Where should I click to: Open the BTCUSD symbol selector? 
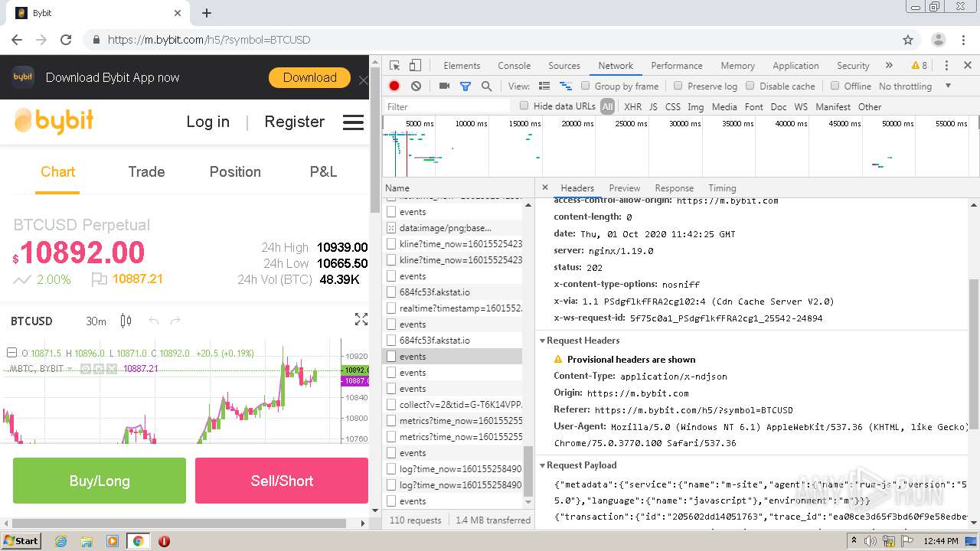click(31, 321)
